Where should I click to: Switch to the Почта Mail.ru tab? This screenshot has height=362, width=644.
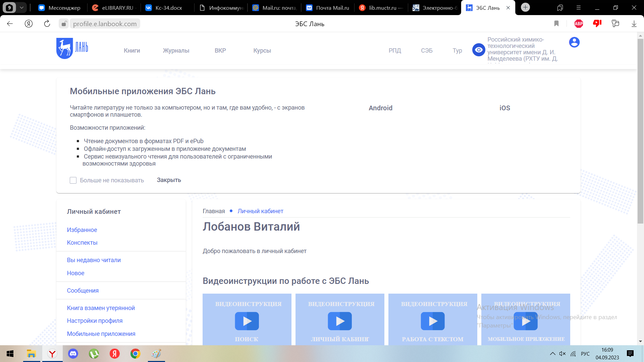click(x=328, y=8)
